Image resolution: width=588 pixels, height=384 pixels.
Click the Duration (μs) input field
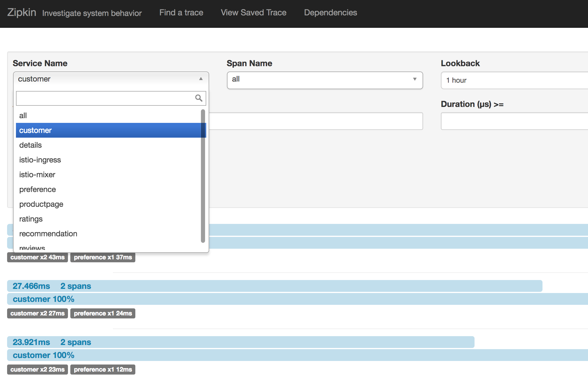[514, 121]
